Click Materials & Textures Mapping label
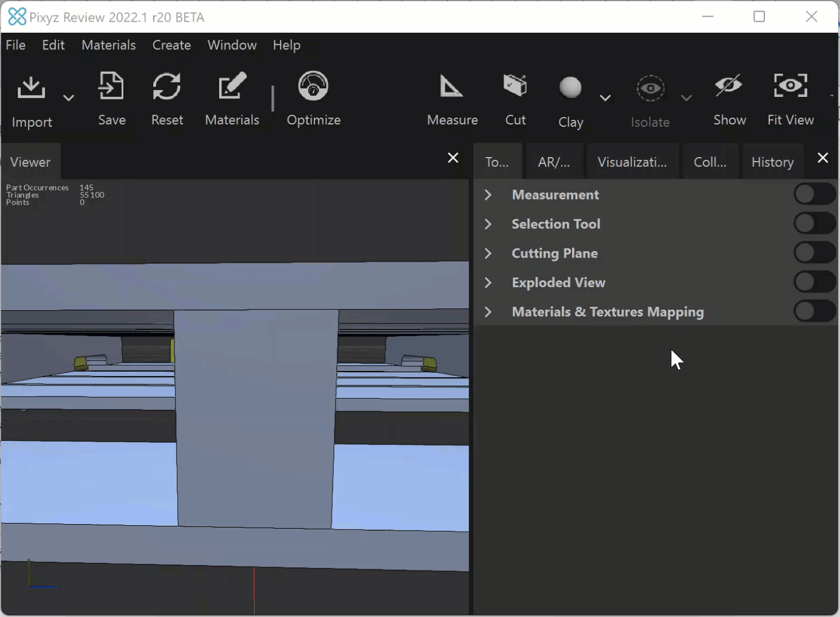 pos(608,312)
